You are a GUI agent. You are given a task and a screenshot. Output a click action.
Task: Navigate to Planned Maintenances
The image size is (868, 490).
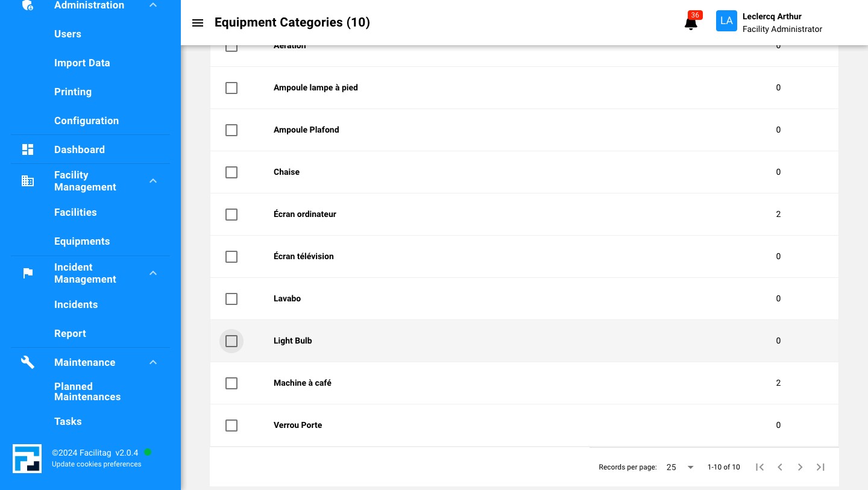(87, 392)
